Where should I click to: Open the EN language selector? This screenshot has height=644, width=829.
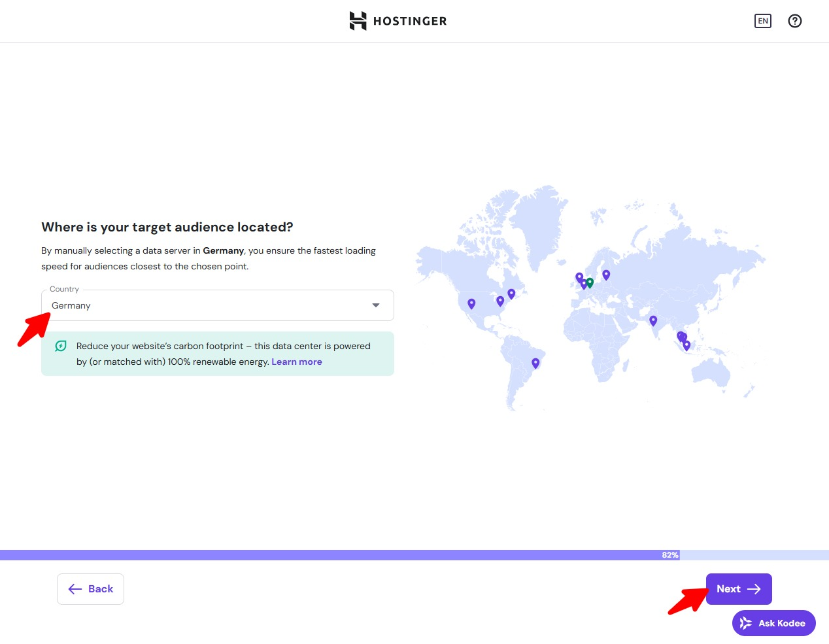pos(762,21)
